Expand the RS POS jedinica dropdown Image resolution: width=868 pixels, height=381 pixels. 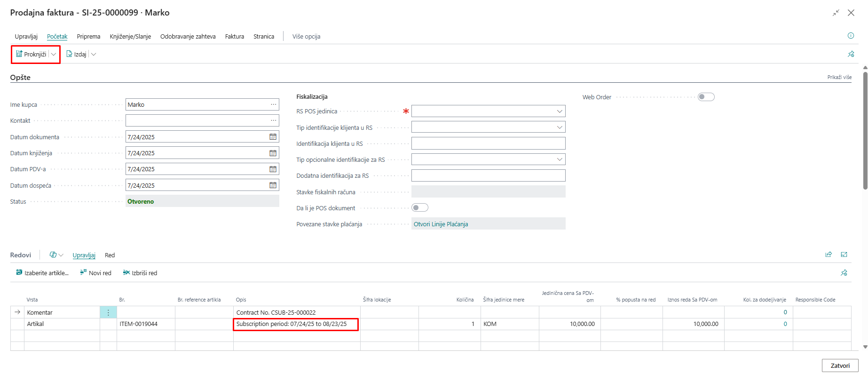(x=560, y=111)
